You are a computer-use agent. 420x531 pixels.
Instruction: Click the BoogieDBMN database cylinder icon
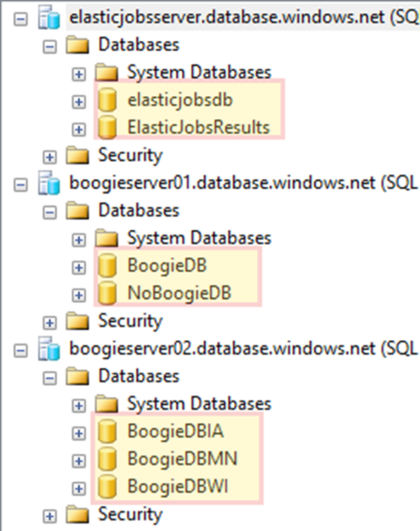(106, 460)
